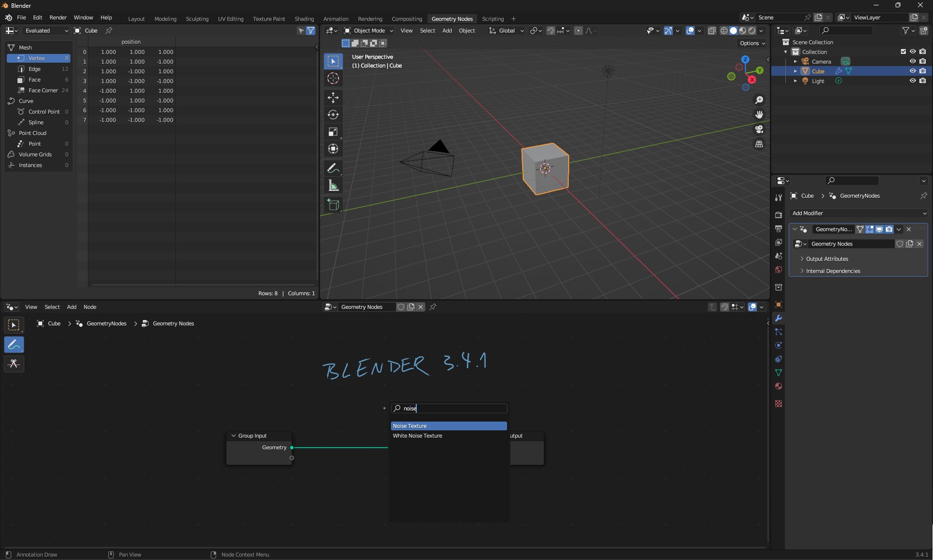Open the Render menu

(x=58, y=17)
